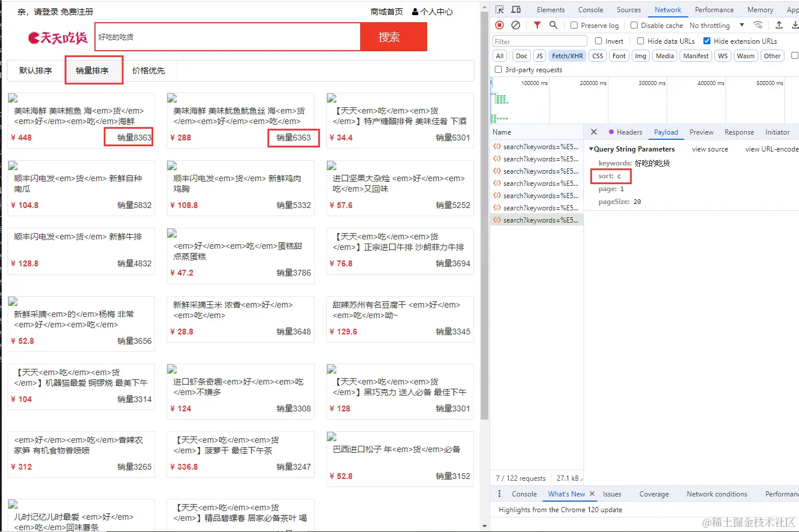Viewport: 799px width, 532px height.
Task: Open the Issues drawer tab
Action: pos(612,494)
